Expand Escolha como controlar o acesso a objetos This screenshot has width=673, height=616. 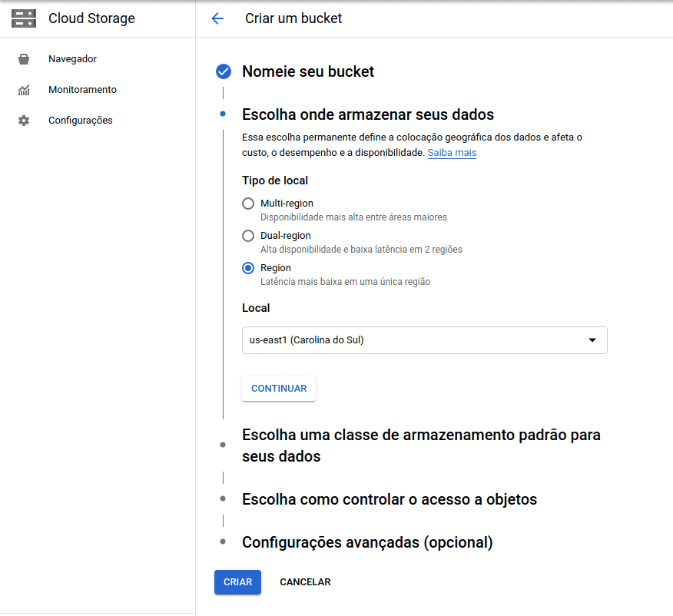pos(389,499)
